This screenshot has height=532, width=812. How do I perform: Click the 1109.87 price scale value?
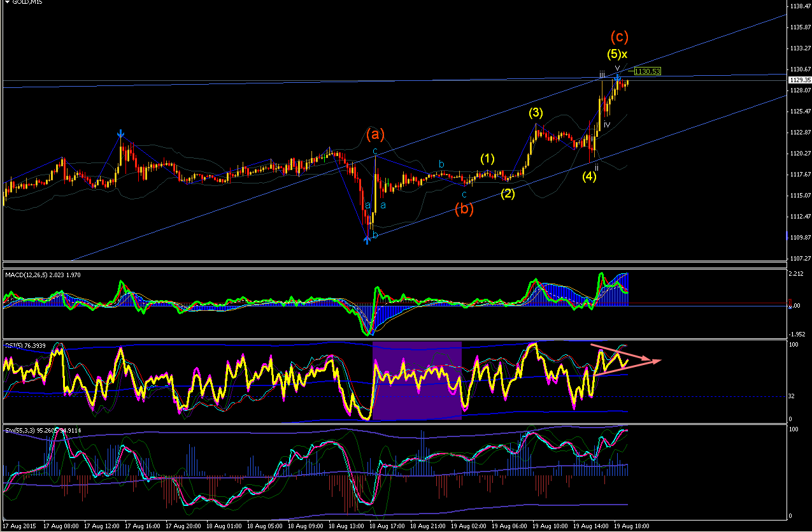800,238
